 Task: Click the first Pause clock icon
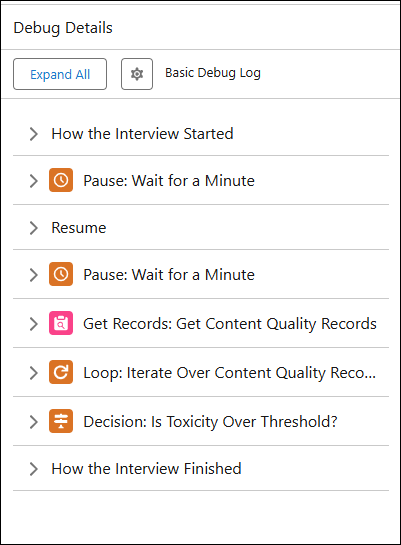click(x=61, y=180)
